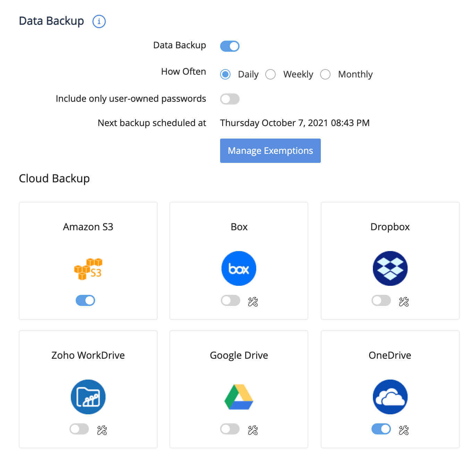
Task: Click the Amazon S3 cloud icon
Action: tap(88, 268)
